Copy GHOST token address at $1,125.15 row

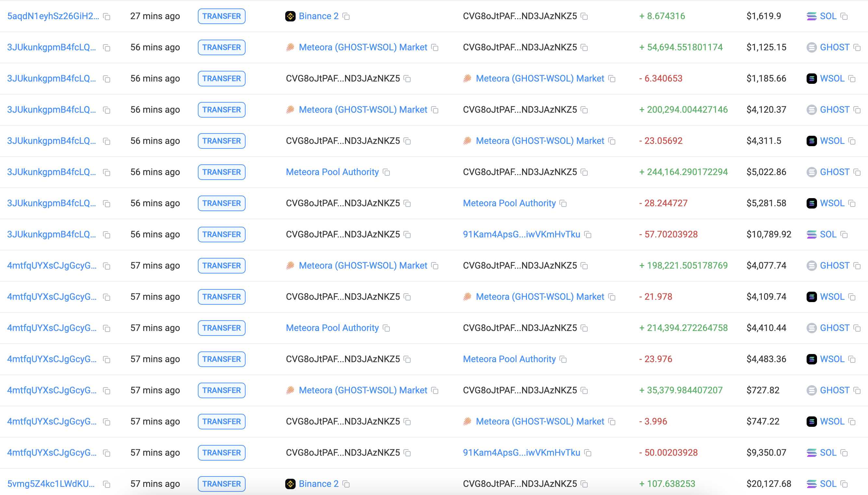(x=857, y=48)
